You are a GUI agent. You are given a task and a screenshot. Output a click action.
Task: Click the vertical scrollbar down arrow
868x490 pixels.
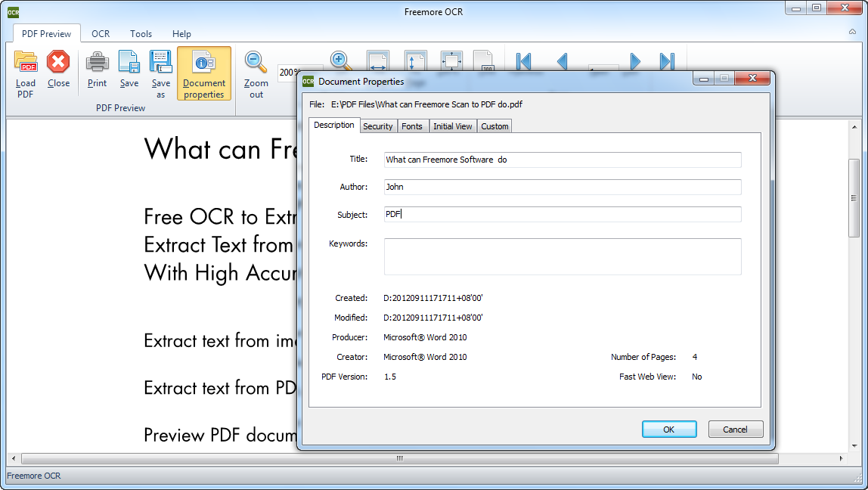(854, 445)
